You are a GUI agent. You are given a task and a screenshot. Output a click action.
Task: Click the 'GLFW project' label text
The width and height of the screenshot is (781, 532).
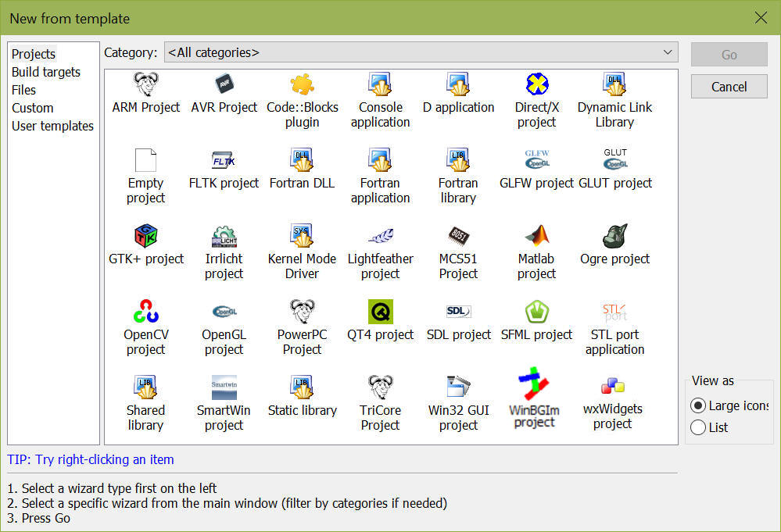click(x=536, y=183)
